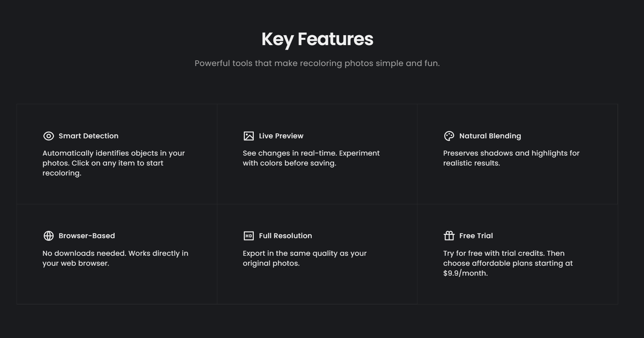Image resolution: width=644 pixels, height=338 pixels.
Task: Click the subtitle about recoloring photos
Action: click(x=317, y=63)
